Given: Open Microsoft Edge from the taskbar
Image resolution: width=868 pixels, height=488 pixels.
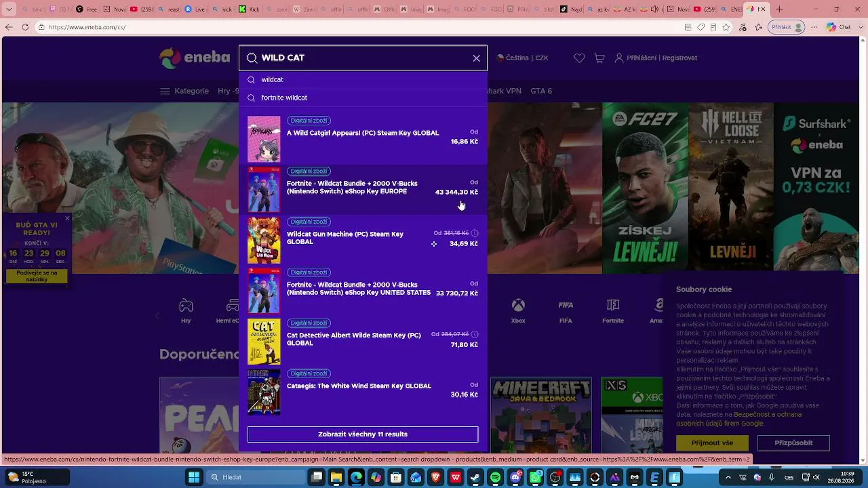Looking at the screenshot, I should tap(356, 477).
